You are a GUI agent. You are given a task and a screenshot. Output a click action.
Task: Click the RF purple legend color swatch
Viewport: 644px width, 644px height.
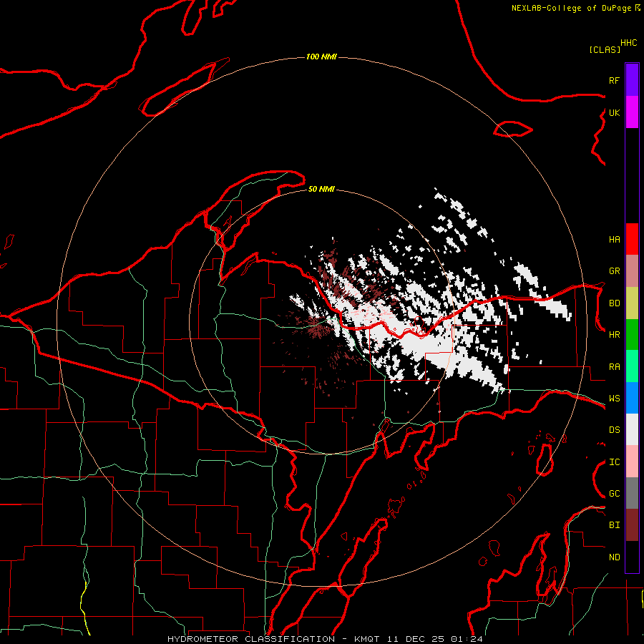tap(632, 80)
